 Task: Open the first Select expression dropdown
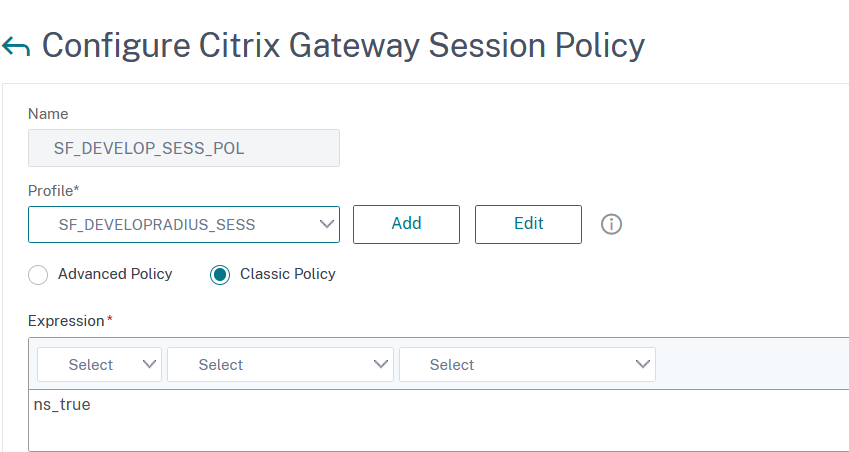99,365
